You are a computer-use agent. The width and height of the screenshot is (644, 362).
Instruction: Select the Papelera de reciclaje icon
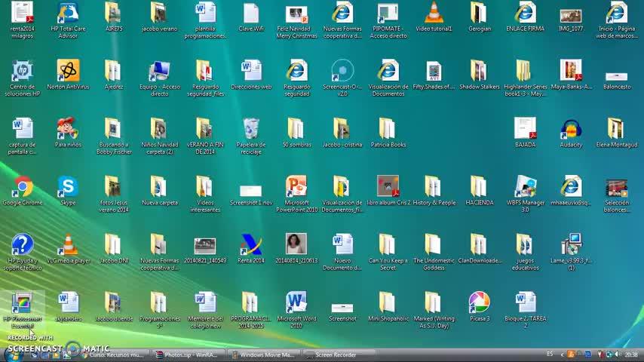click(250, 129)
